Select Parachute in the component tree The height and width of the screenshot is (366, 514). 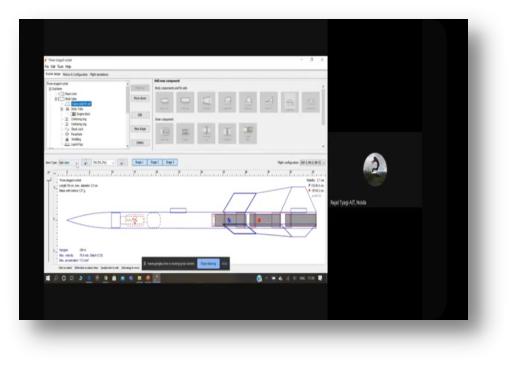coord(77,134)
